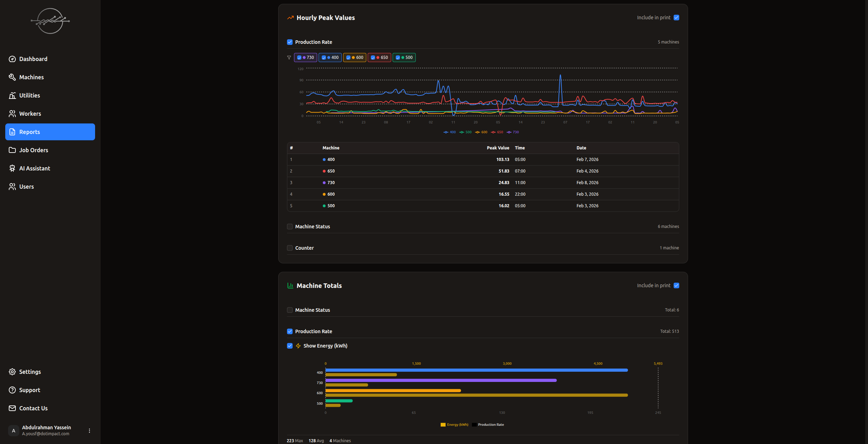
Task: Click the Dashboard gauge icon in sidebar
Action: click(x=12, y=59)
